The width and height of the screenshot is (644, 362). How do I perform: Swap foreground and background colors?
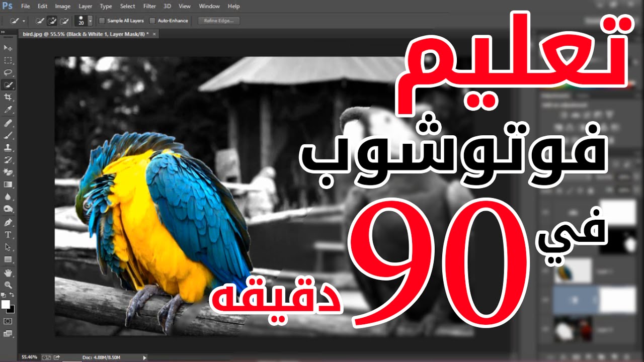pos(12,295)
